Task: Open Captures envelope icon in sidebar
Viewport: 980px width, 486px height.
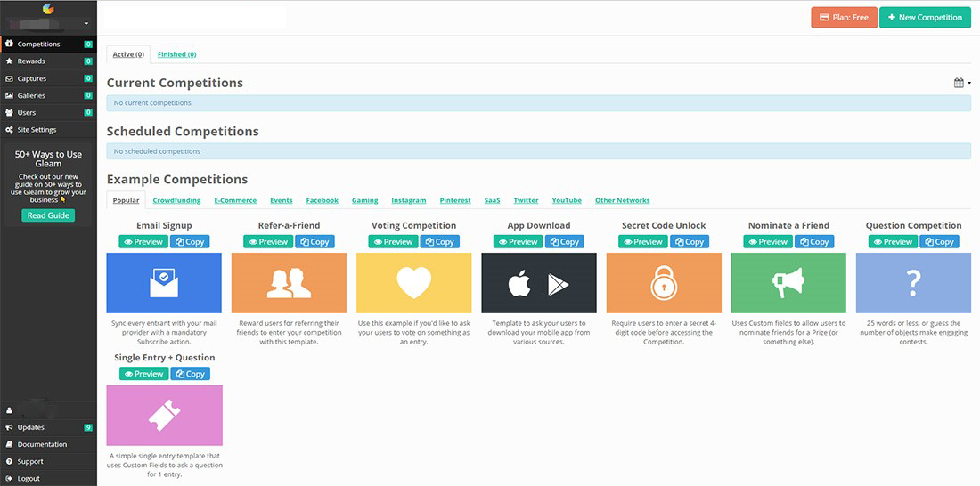Action: click(x=9, y=78)
